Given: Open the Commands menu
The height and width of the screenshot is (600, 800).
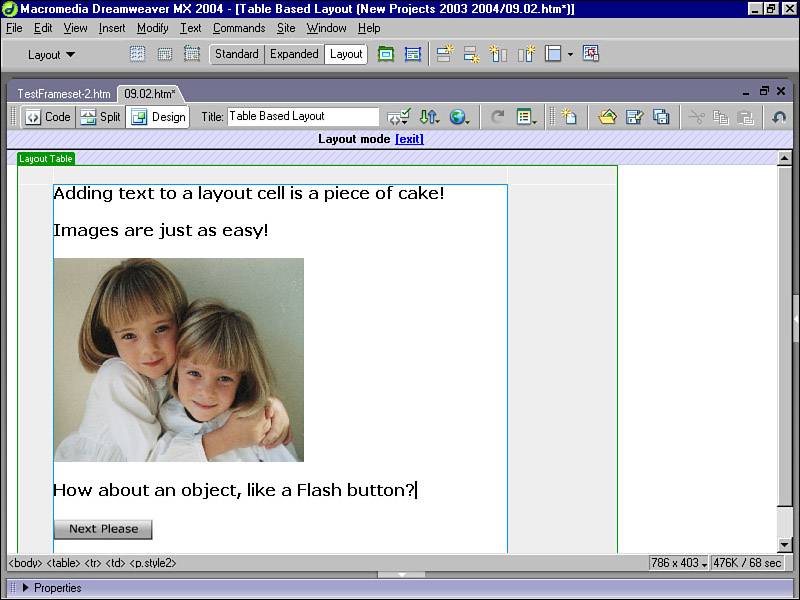Looking at the screenshot, I should (238, 28).
